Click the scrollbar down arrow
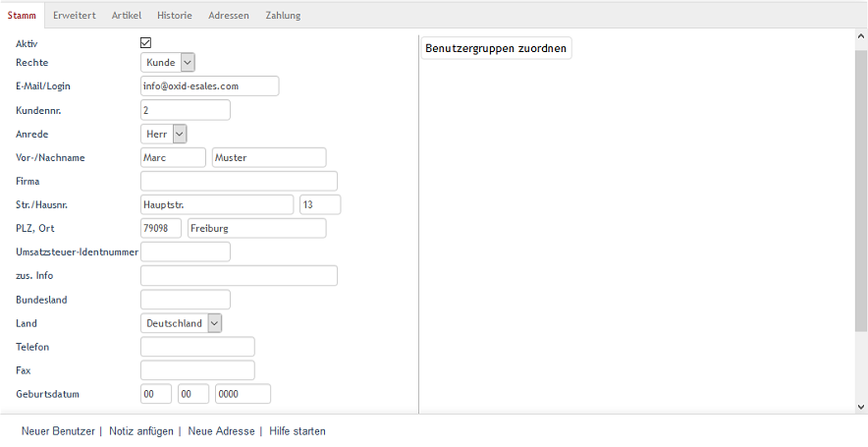The image size is (868, 447). click(861, 406)
